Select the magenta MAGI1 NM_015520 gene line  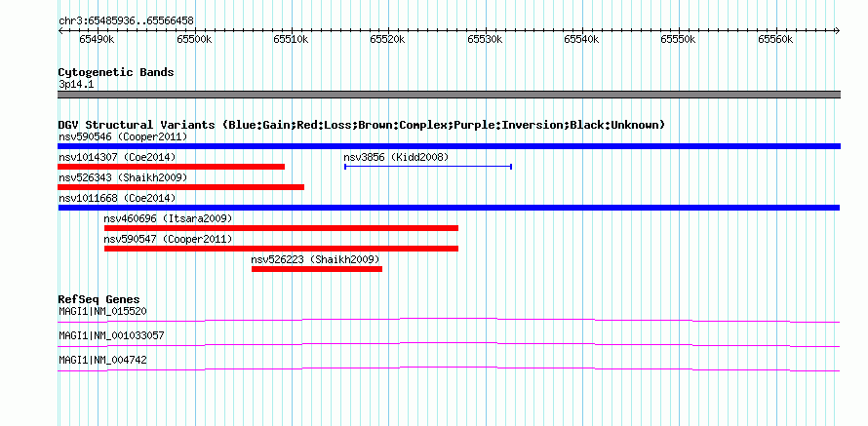(x=449, y=320)
